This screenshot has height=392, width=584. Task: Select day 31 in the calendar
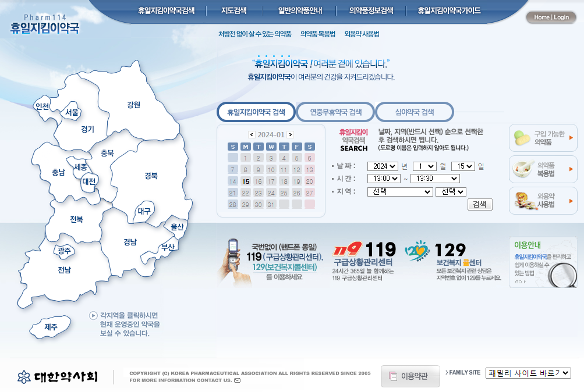pos(271,205)
